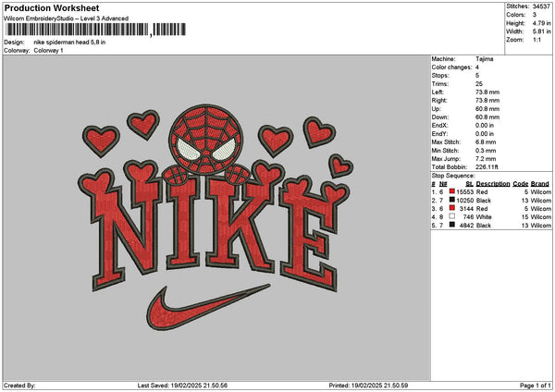
Task: Click stitch count '746' in stop row 4
Action: click(468, 217)
